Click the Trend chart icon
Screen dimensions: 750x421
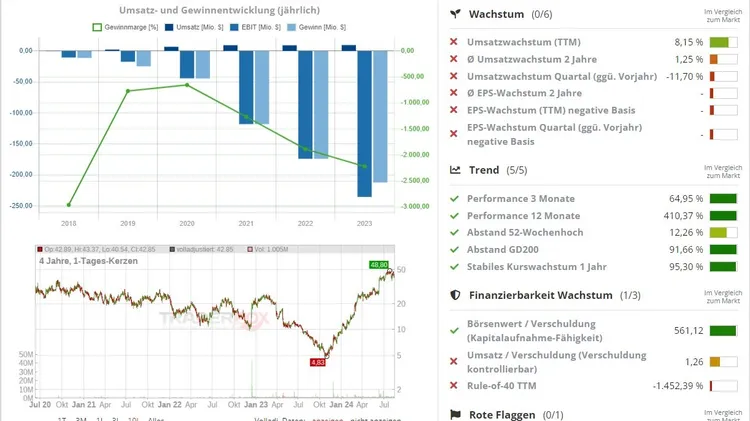pyautogui.click(x=455, y=170)
